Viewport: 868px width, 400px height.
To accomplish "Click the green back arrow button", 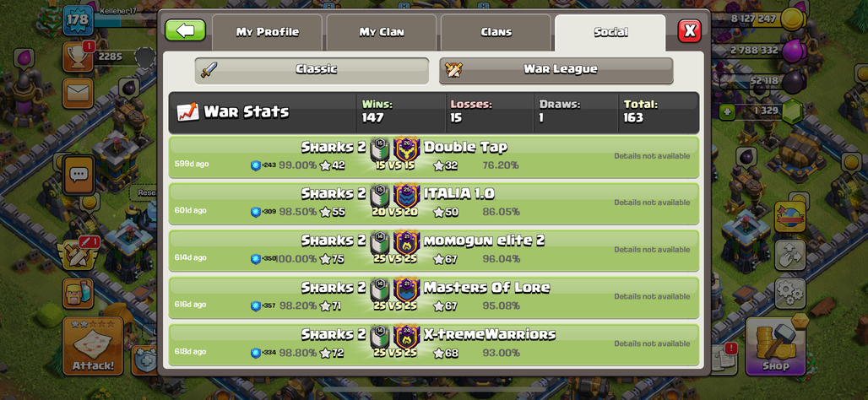I will coord(186,30).
